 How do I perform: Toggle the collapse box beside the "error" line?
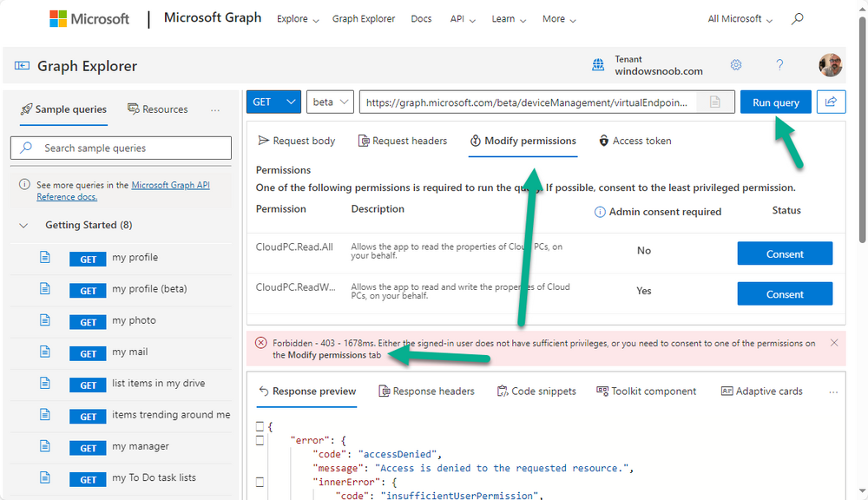[260, 440]
